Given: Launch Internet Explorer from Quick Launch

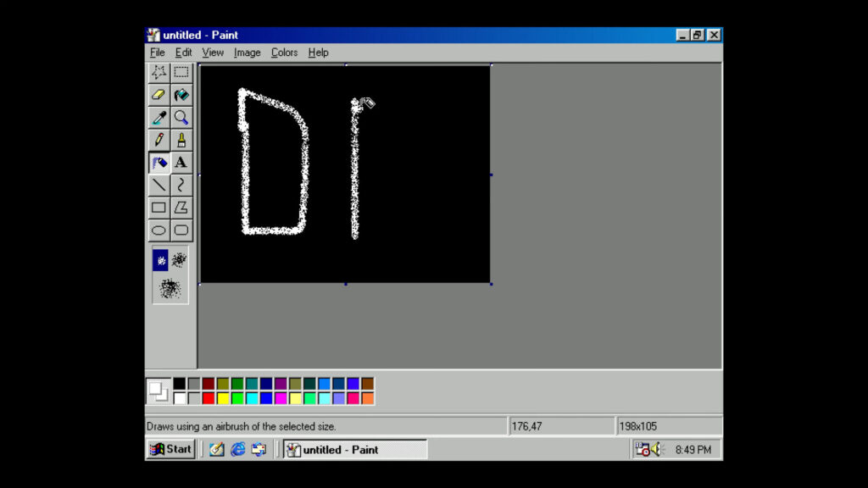Looking at the screenshot, I should click(238, 449).
